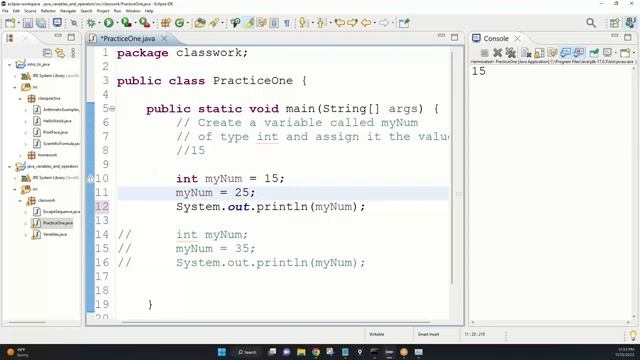This screenshot has width=640, height=360.
Task: Click the New file wizard icon
Action: [x=10, y=23]
